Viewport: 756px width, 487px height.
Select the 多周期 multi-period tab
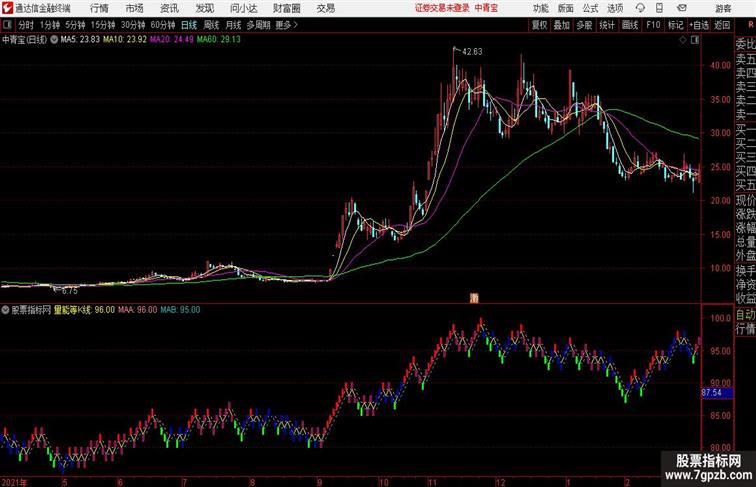tap(258, 25)
